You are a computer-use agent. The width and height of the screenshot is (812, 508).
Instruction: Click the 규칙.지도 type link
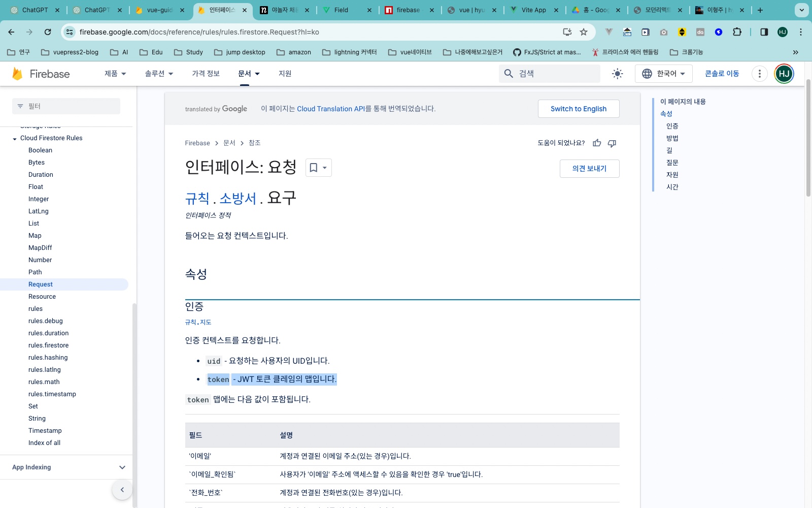point(198,322)
